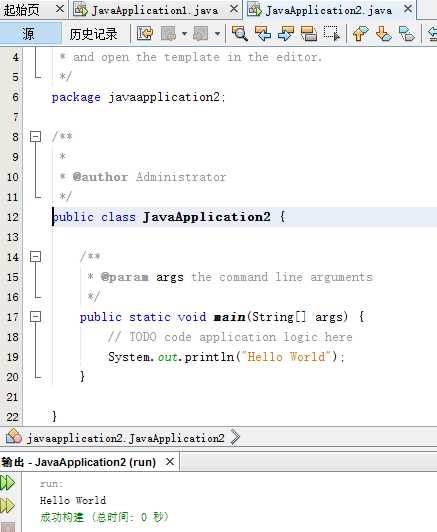437x532 pixels.
Task: Click on the 'package' keyword
Action: click(76, 97)
